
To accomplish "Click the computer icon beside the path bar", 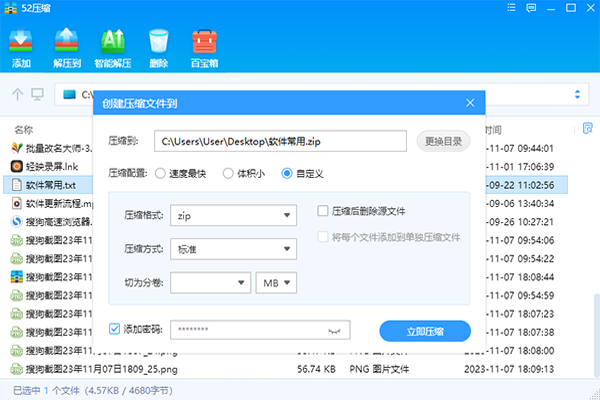I will 37,95.
